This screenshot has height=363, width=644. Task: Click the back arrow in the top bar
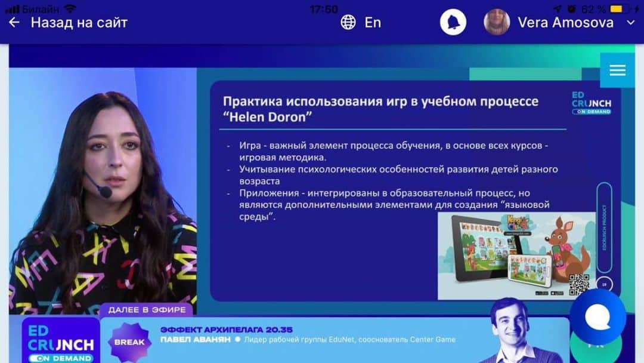point(13,22)
